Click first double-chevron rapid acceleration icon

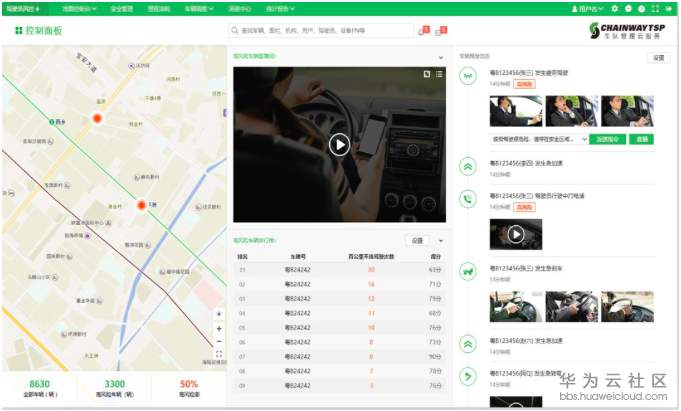(468, 166)
